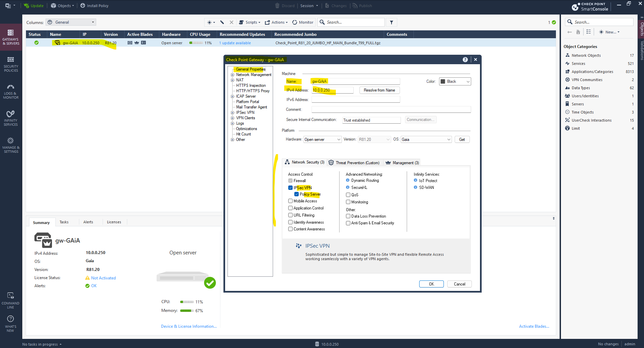Switch to Tasks tab
Viewport: 644px width, 348px height.
pyautogui.click(x=64, y=222)
